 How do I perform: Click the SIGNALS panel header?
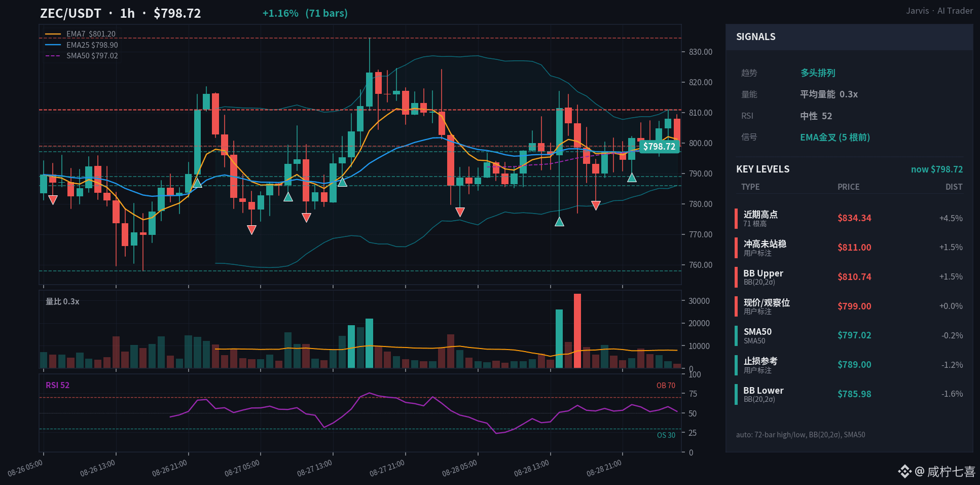tap(849, 37)
